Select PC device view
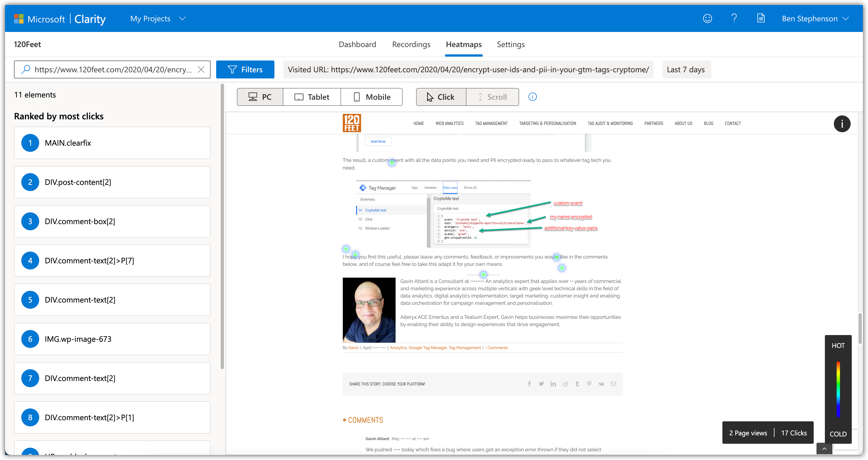 coord(260,97)
